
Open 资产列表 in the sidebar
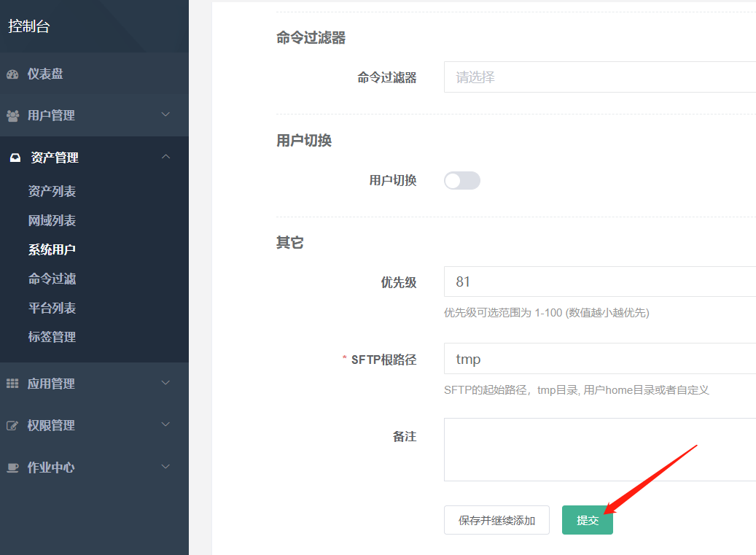tap(52, 191)
